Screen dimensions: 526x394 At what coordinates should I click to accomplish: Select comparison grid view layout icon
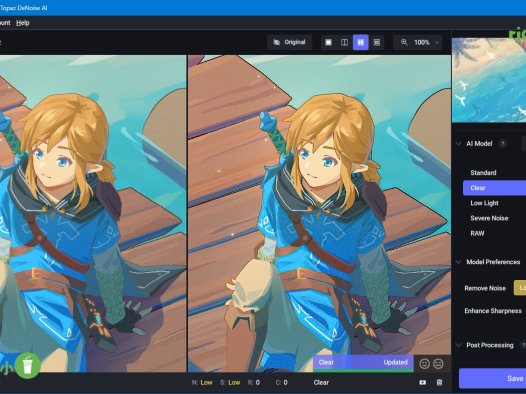pos(377,42)
